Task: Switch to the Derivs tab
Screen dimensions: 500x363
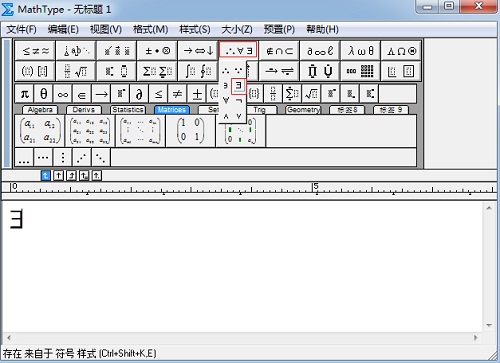Action: click(84, 110)
